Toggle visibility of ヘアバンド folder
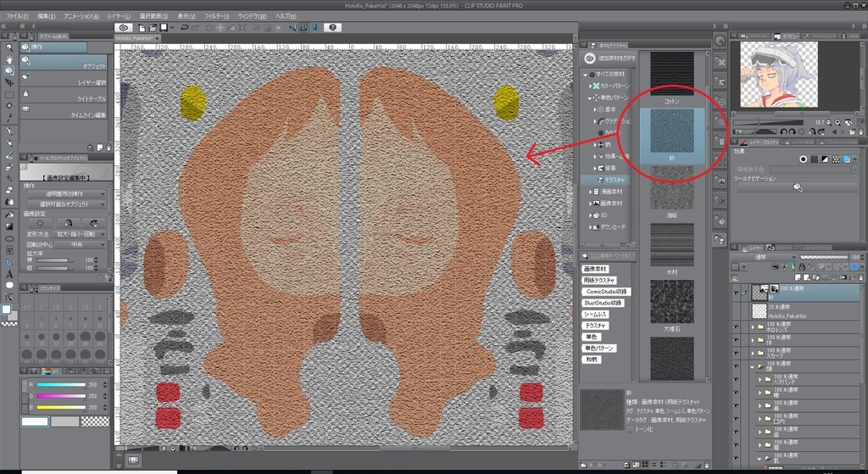The height and width of the screenshot is (474, 868). [736, 379]
